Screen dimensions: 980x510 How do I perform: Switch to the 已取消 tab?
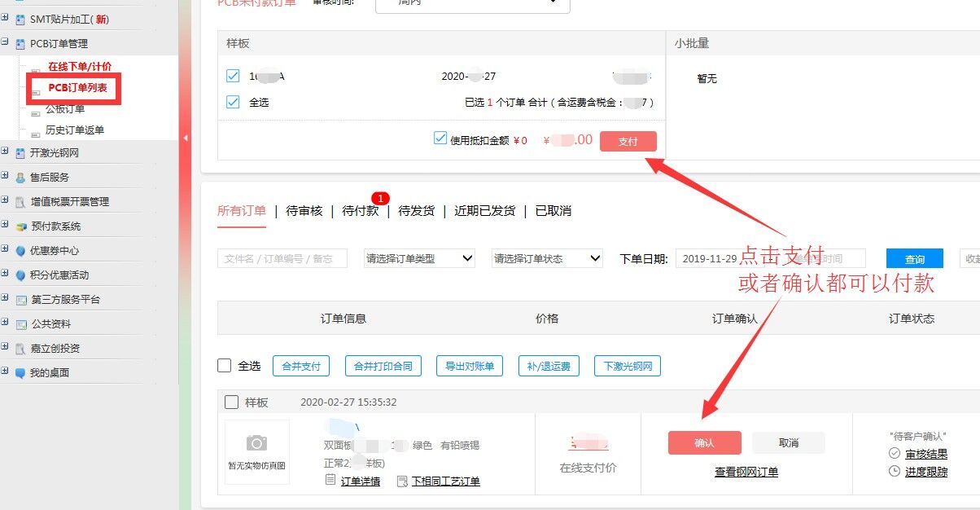(x=553, y=211)
